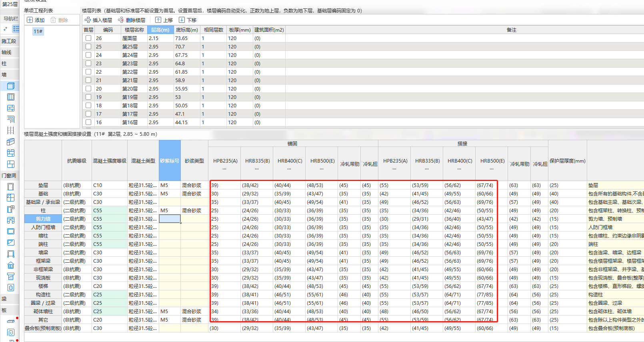Select the lintel icon under 门窗洞
This screenshot has height=342, width=644.
pos(11,276)
